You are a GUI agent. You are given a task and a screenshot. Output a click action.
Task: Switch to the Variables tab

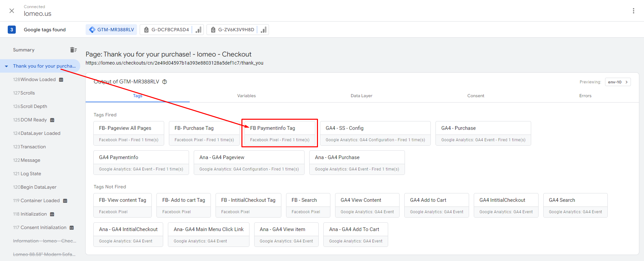[246, 96]
